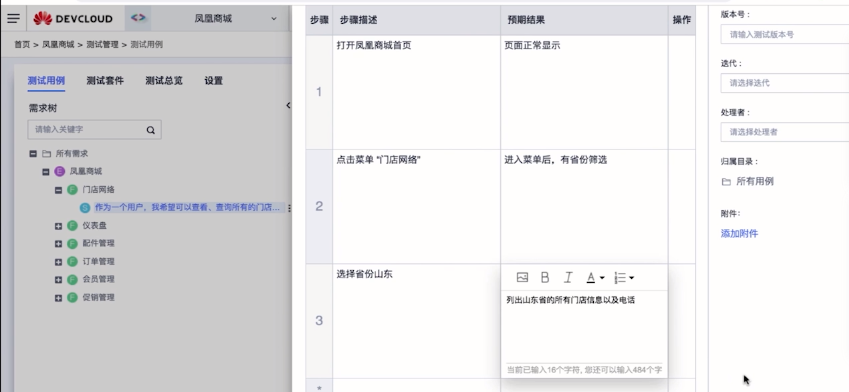Click step 2 expected result 有省份筛选
This screenshot has width=849, height=392.
click(556, 160)
